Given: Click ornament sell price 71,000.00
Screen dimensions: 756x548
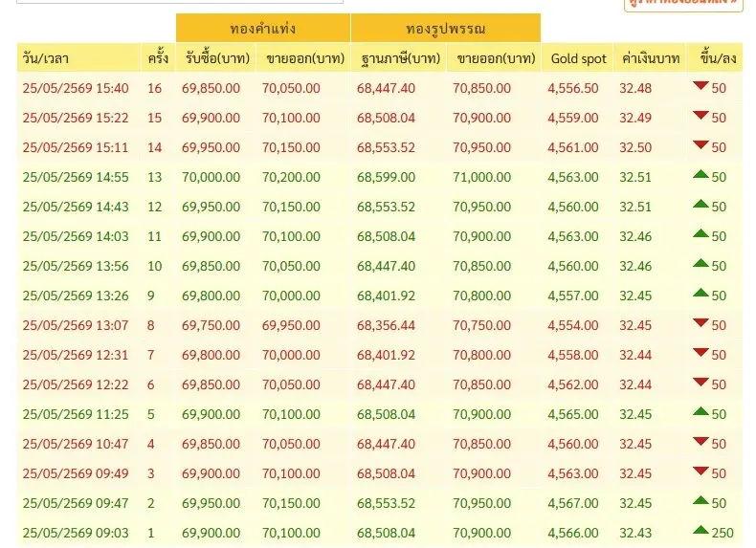Looking at the screenshot, I should pos(481,177).
